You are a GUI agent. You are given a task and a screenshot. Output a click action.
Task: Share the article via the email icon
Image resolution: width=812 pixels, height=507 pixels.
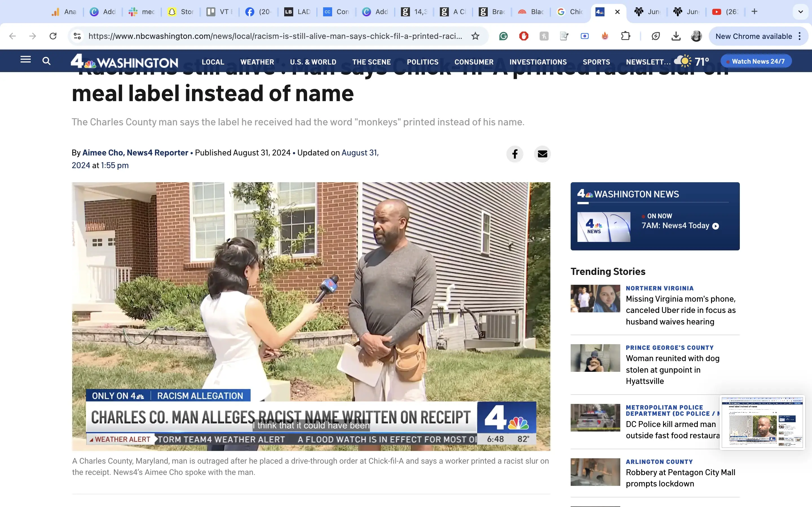[542, 154]
